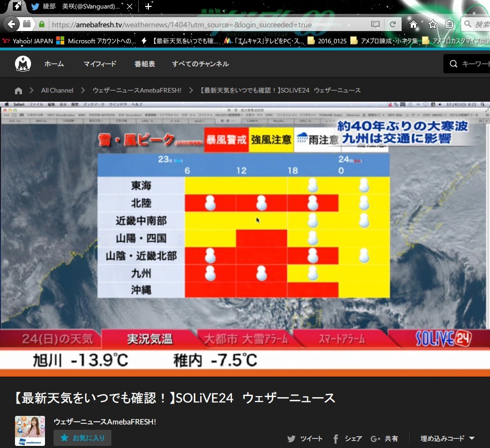Click channel name ウェザーニュースAmebaFRESH! below video
490x448 pixels.
click(105, 422)
